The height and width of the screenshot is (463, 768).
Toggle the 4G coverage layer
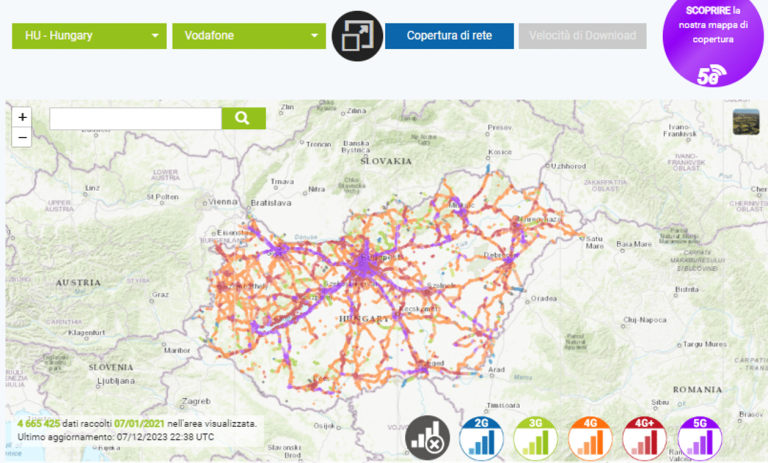coord(590,438)
